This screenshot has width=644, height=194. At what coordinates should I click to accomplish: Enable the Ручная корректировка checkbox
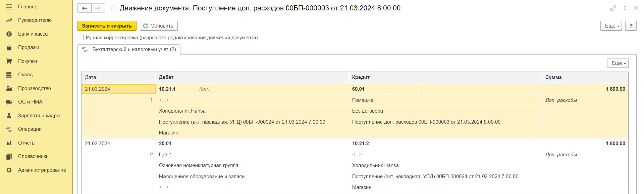[x=81, y=38]
